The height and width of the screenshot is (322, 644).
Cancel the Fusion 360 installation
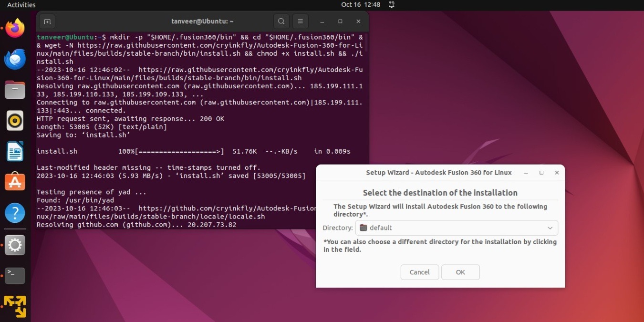point(419,272)
